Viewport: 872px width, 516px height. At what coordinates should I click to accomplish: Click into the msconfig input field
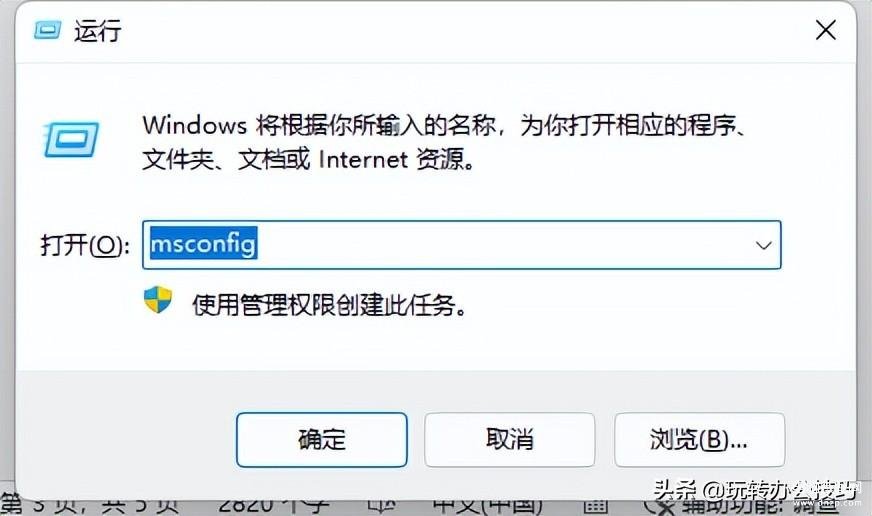pos(462,245)
